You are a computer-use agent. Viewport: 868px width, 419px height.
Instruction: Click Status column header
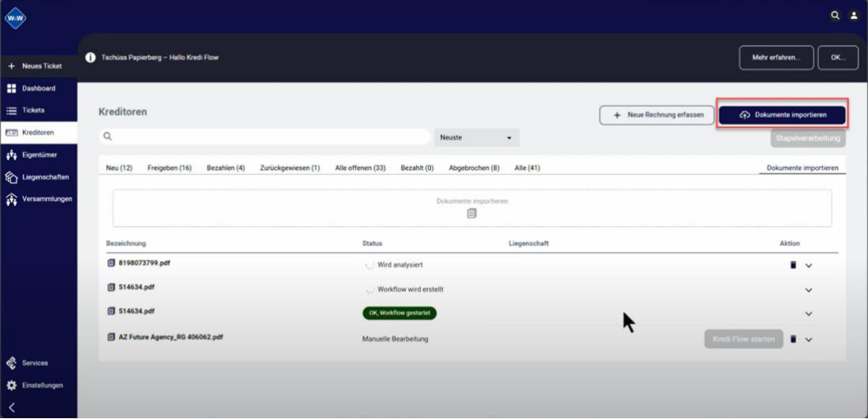[372, 243]
